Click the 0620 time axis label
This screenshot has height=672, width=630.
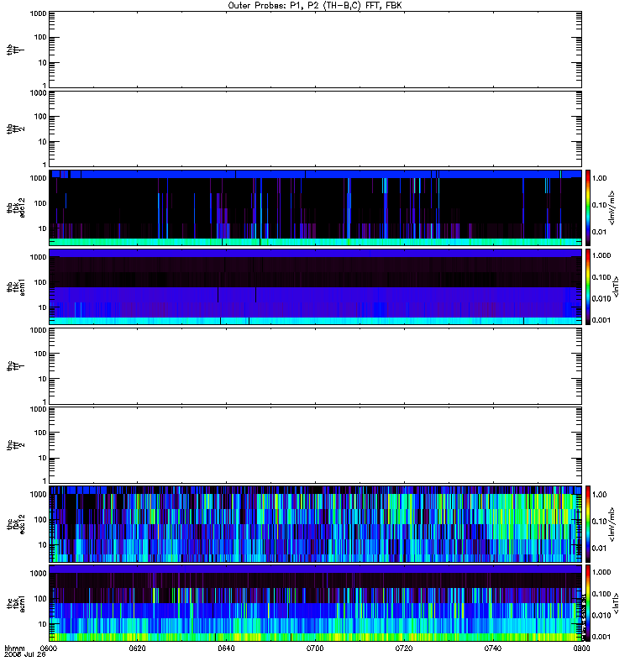tap(138, 648)
